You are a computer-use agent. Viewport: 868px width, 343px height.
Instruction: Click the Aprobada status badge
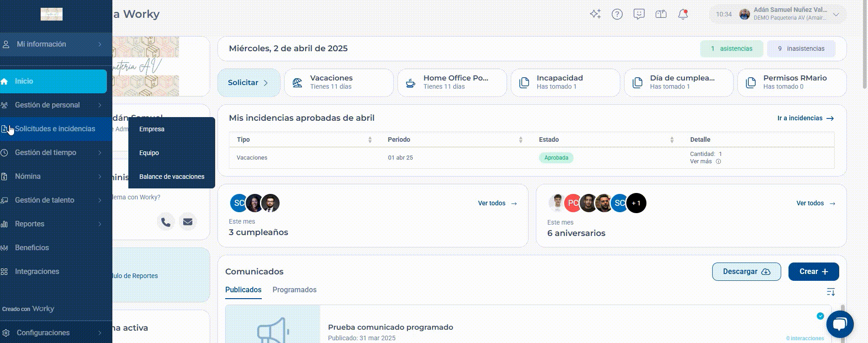click(556, 158)
